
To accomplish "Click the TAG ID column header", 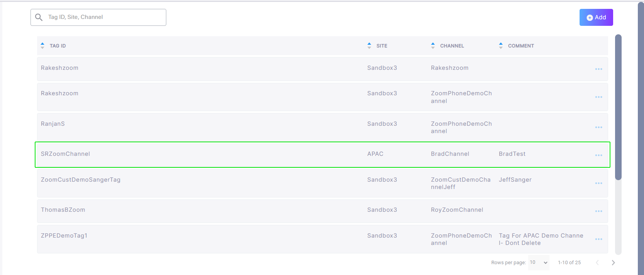I will click(58, 46).
